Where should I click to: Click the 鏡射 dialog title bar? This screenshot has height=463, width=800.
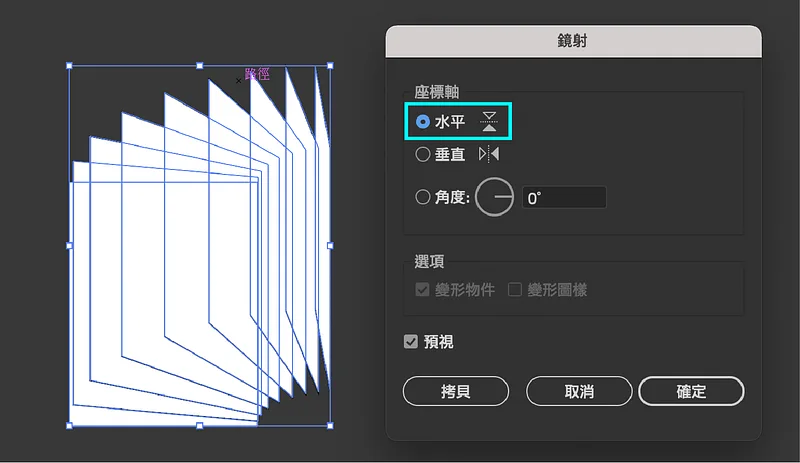573,41
